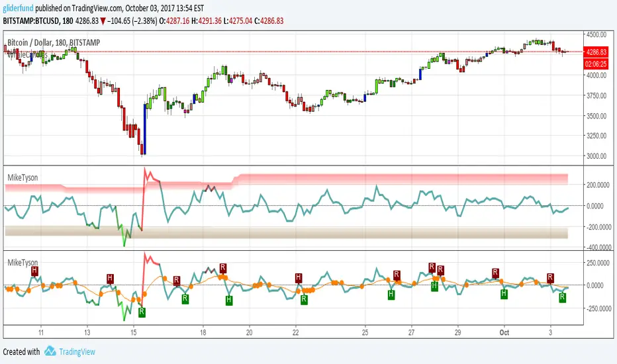Click the Oct label on time axis
The image size is (617, 364).
[504, 332]
